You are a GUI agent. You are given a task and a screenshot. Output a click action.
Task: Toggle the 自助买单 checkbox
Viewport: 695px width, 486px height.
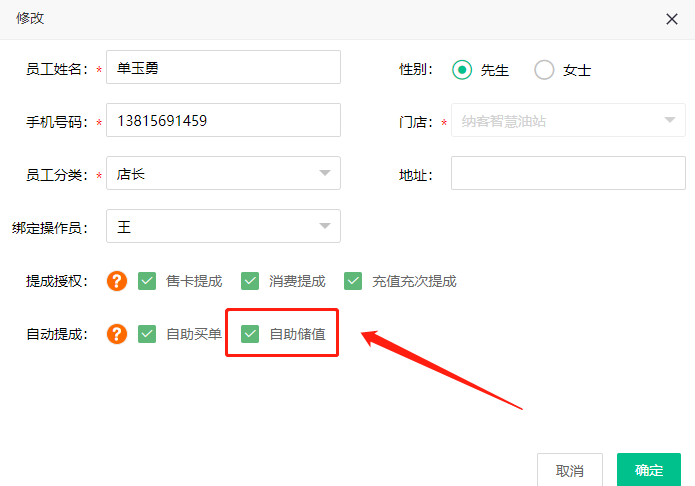point(147,334)
